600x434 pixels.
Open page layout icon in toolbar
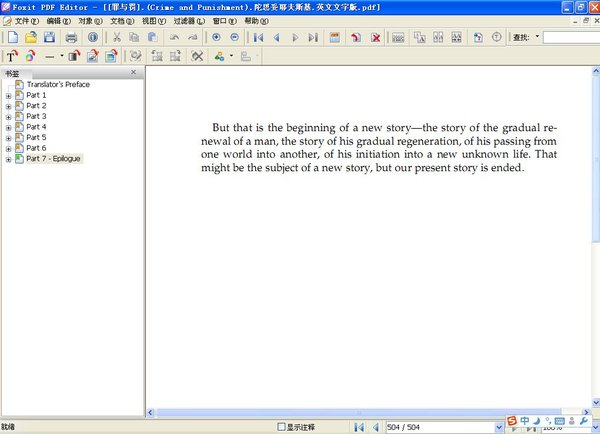(335, 38)
